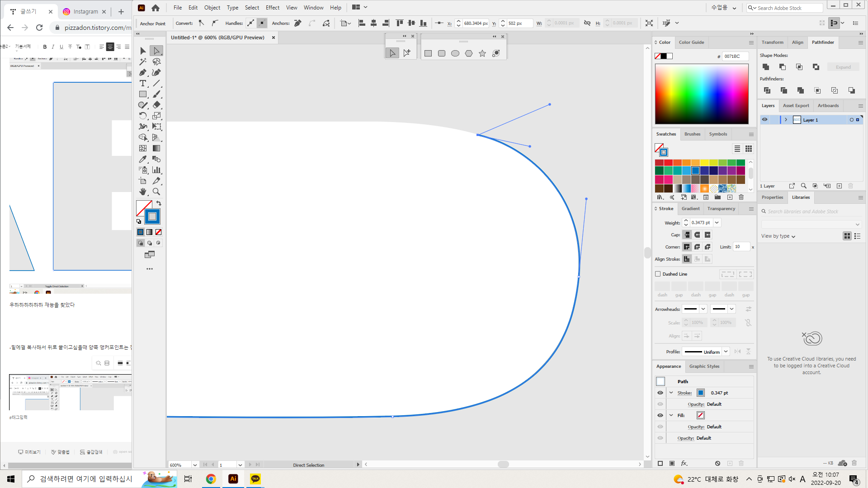Pick a color from the spectrum
This screenshot has width=868, height=488.
coord(702,94)
